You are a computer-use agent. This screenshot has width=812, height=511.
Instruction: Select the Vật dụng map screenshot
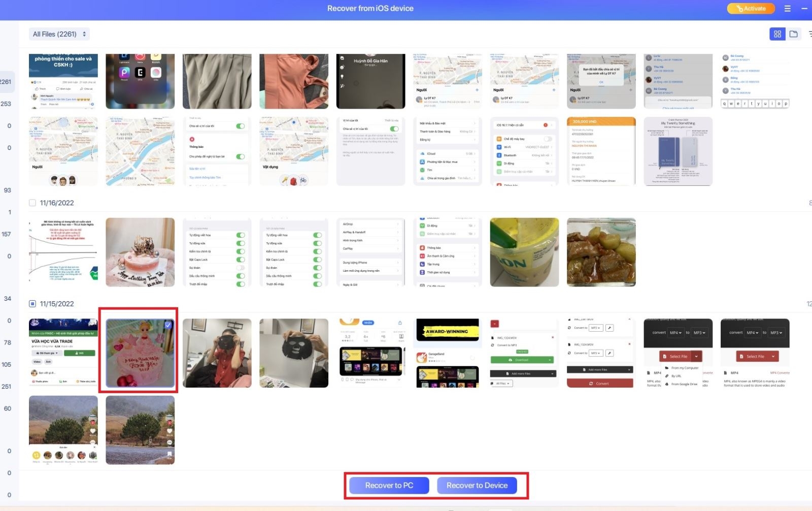point(294,151)
